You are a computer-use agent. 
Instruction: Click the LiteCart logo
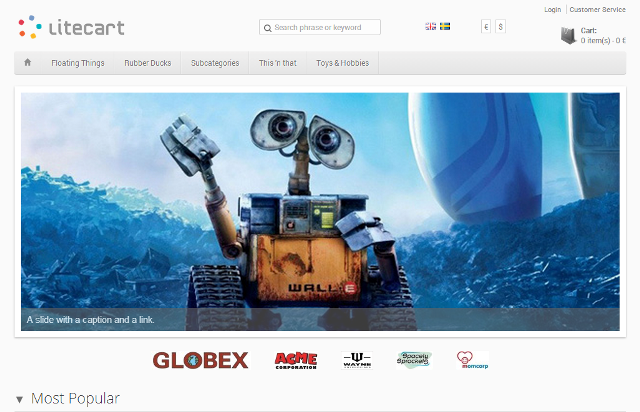click(x=71, y=27)
